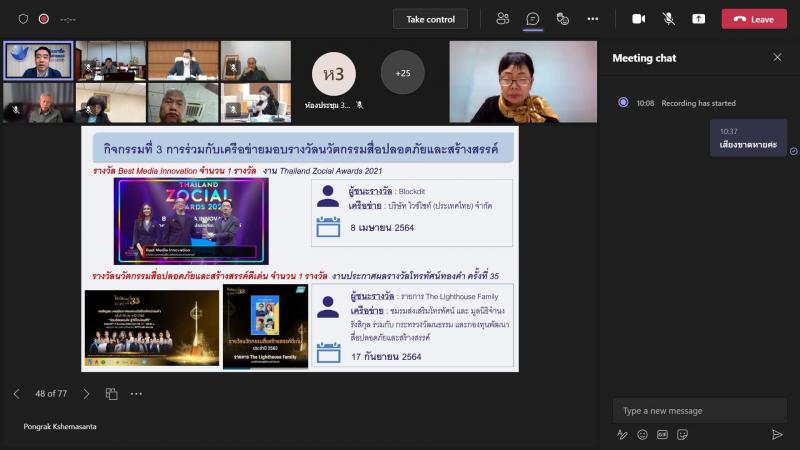Open the message format icon
This screenshot has height=450, width=800.
pos(622,435)
